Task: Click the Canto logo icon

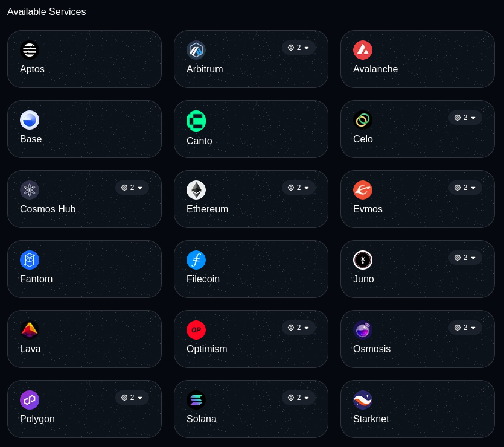Action: click(196, 121)
